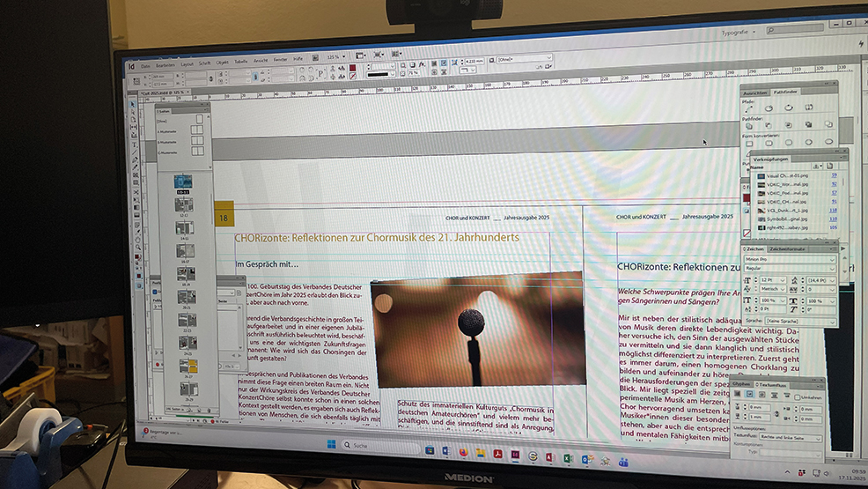868x489 pixels.
Task: Toggle the Umkehren checkbox in Textumfluss
Action: (798, 397)
